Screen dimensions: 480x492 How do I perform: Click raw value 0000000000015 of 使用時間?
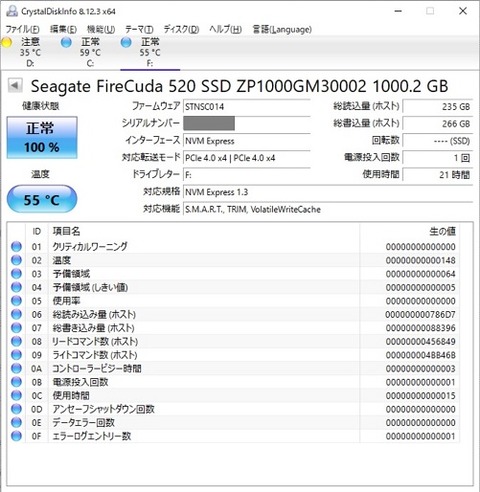point(421,396)
